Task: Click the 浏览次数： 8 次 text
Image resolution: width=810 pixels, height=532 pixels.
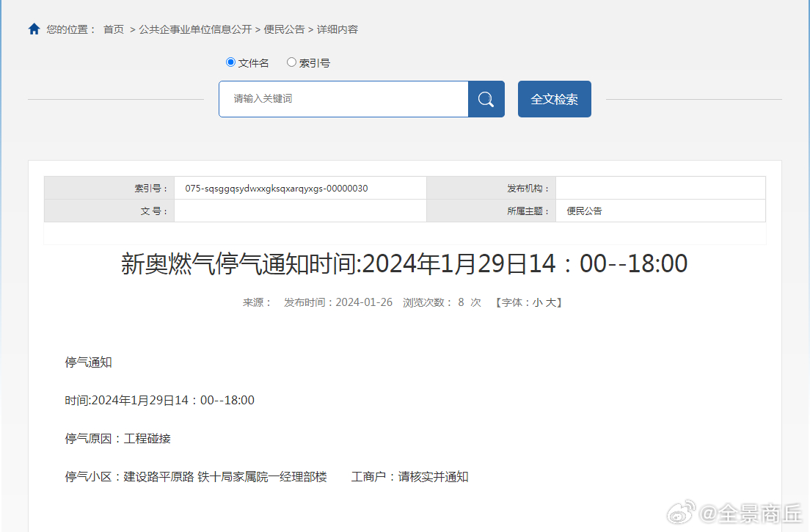Action: point(442,302)
